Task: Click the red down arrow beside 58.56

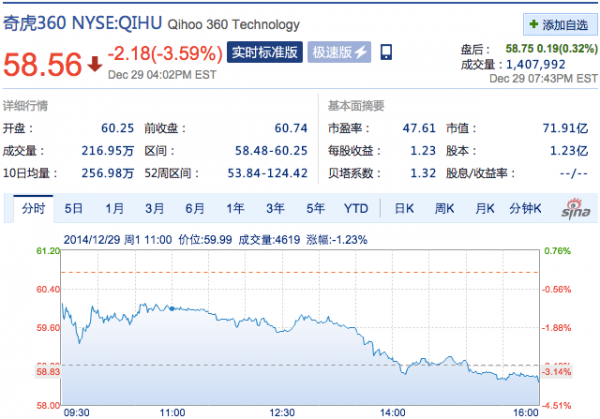Action: coord(95,64)
